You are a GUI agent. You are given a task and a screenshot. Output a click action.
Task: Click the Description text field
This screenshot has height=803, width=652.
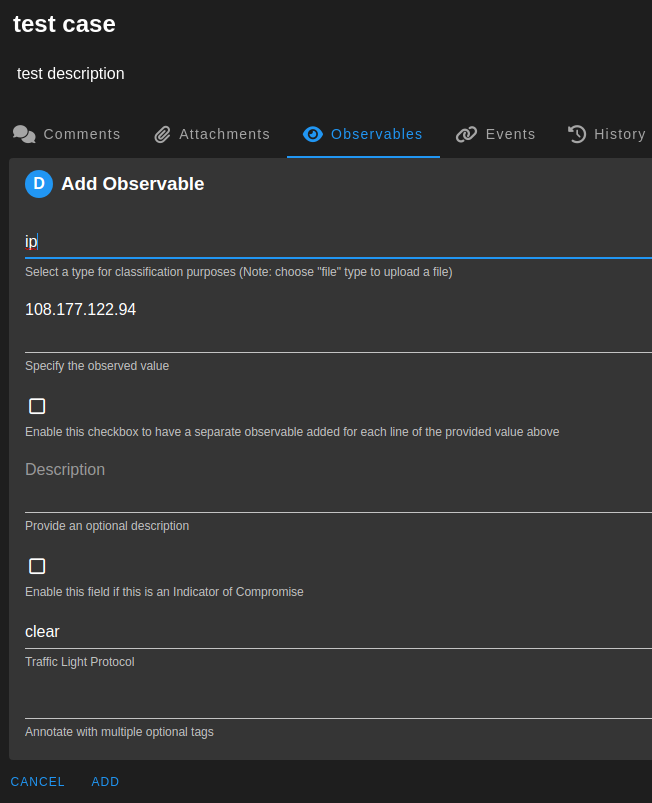click(338, 483)
